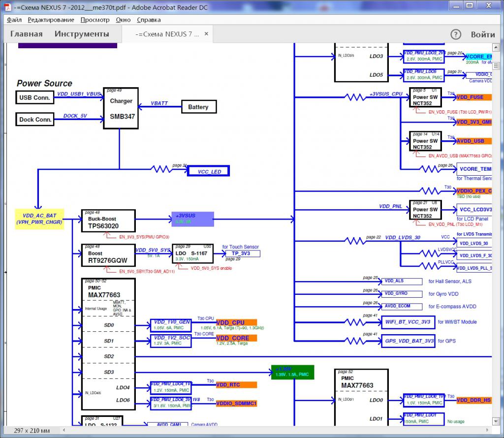Click the Battery box in the diagram
504x438 pixels.
(x=198, y=107)
